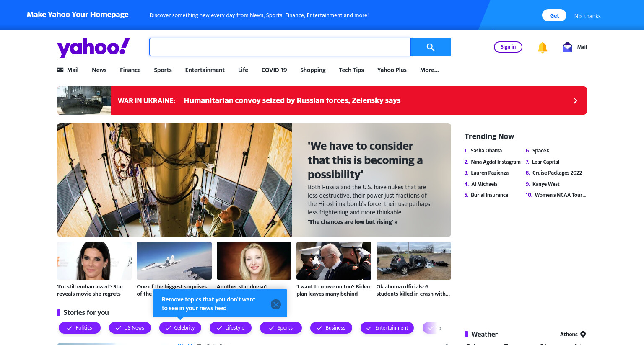
Task: Open the Finance tab
Action: [x=130, y=70]
